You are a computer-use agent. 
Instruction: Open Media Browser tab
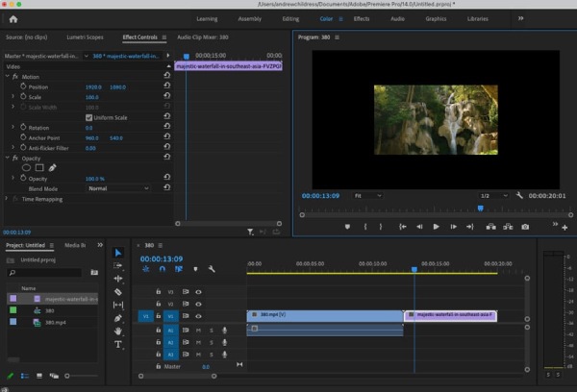pos(75,245)
